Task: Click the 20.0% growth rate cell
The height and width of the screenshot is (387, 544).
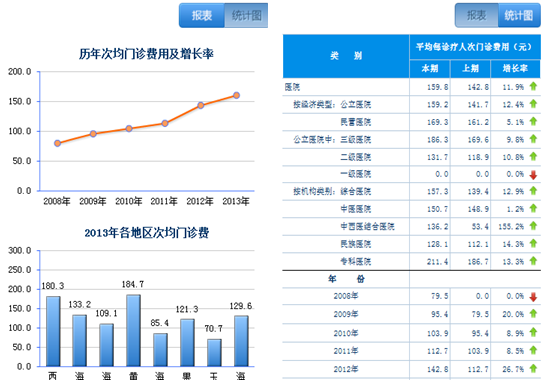Action: pos(513,314)
